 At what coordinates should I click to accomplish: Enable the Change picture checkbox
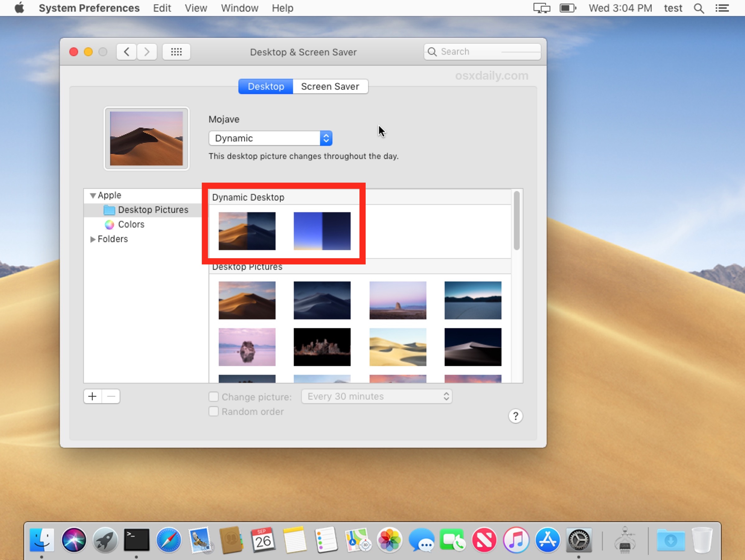click(213, 395)
